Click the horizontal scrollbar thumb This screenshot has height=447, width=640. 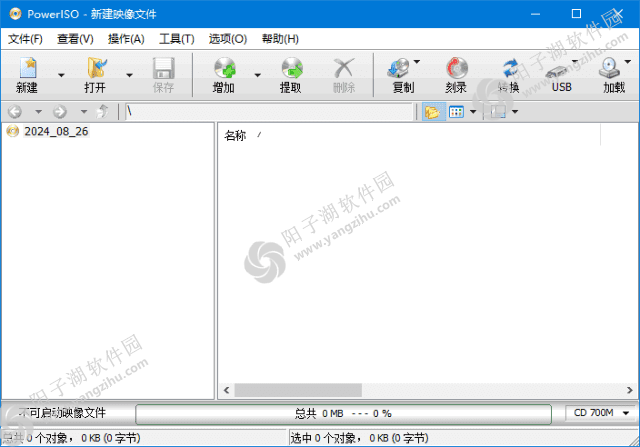click(x=298, y=390)
